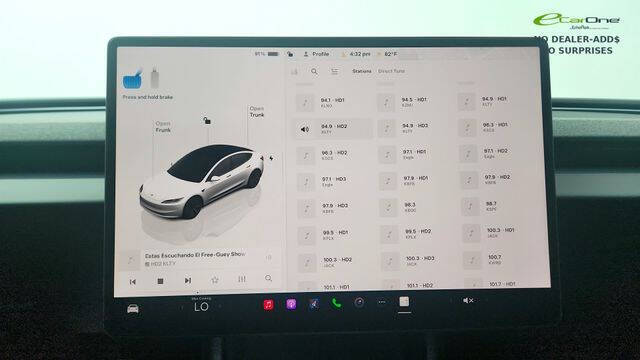640x360 pixels.
Task: Tune to 94.9 HD1 station
Action: pos(494,101)
